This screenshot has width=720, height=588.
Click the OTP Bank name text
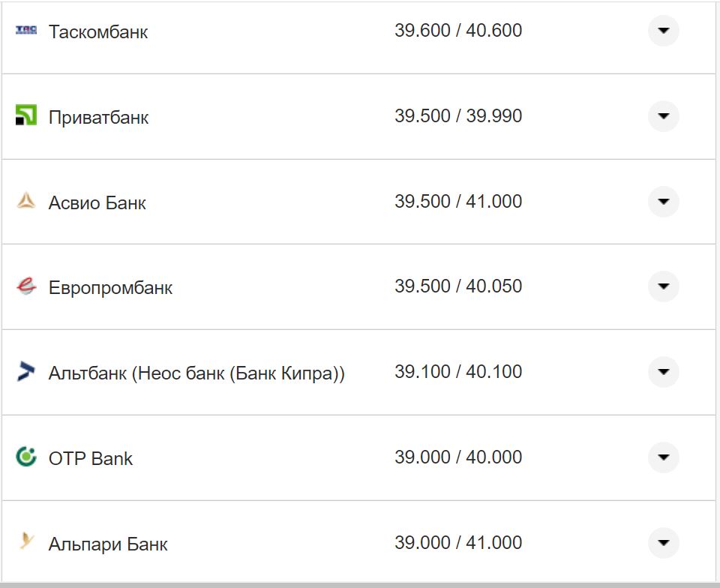[x=90, y=459]
